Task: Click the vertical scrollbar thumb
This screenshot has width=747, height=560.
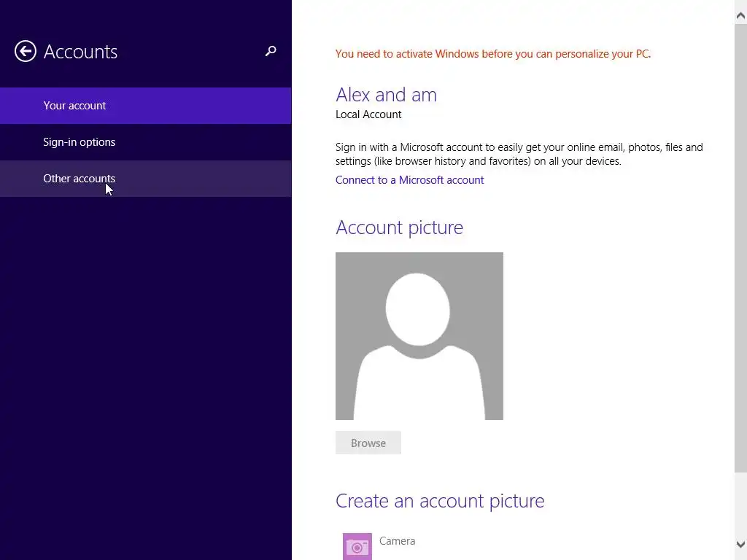Action: click(740, 248)
